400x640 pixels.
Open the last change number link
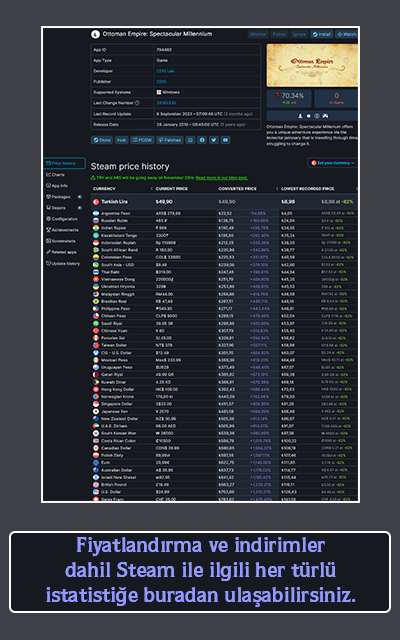tap(166, 103)
